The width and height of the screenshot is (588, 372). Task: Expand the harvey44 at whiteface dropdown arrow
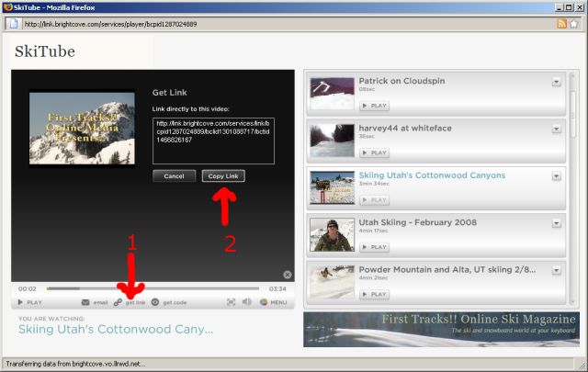(557, 129)
